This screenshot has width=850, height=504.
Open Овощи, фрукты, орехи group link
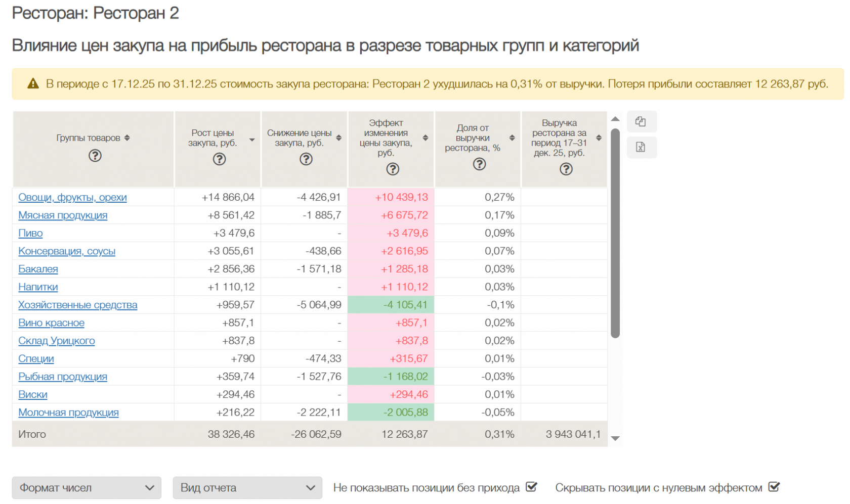(72, 197)
